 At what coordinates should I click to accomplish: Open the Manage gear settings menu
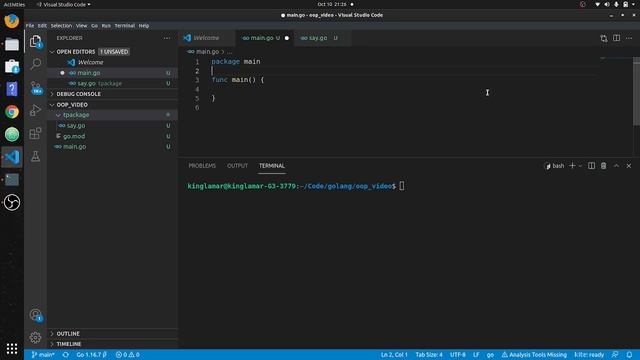(x=36, y=338)
